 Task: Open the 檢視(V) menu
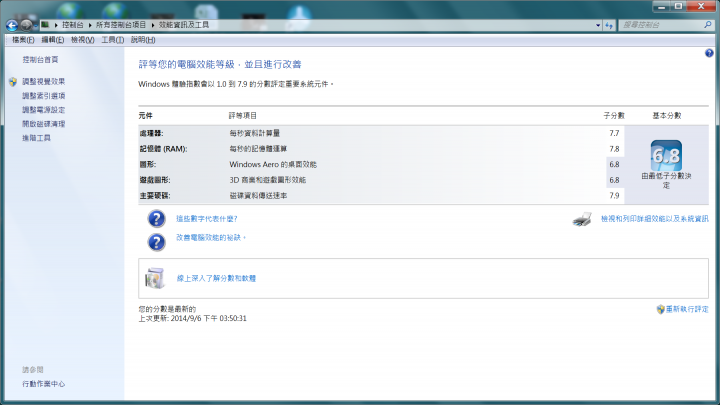tap(83, 40)
